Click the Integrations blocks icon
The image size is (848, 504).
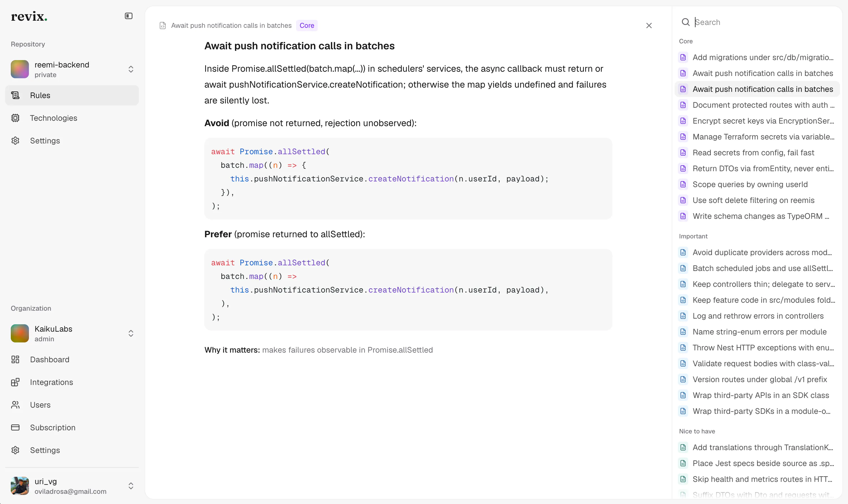pos(15,382)
